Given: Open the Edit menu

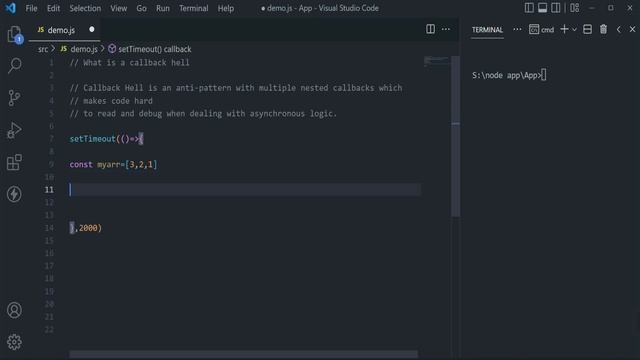Looking at the screenshot, I should click(53, 8).
